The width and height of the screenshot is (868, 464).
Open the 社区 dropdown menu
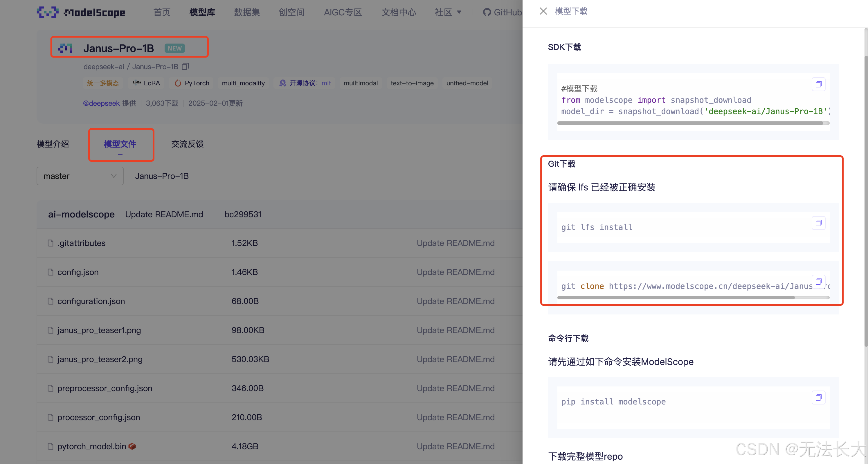click(x=447, y=12)
